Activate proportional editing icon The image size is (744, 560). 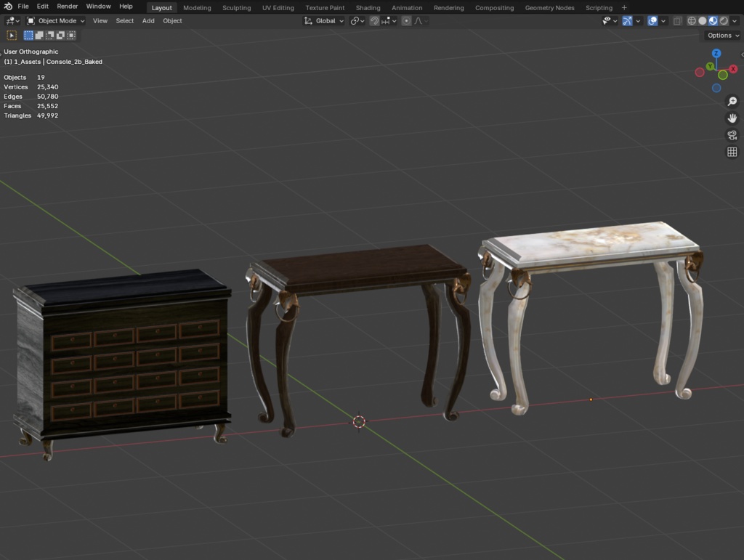(405, 20)
